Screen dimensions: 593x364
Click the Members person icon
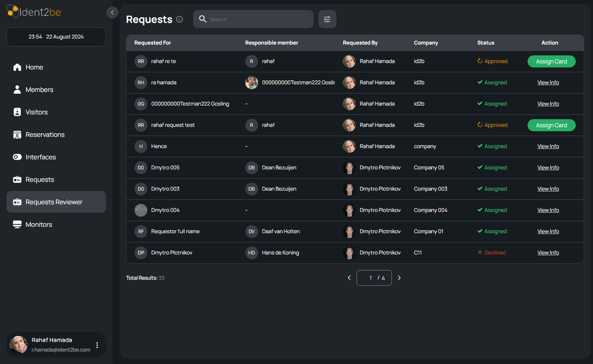coord(17,89)
